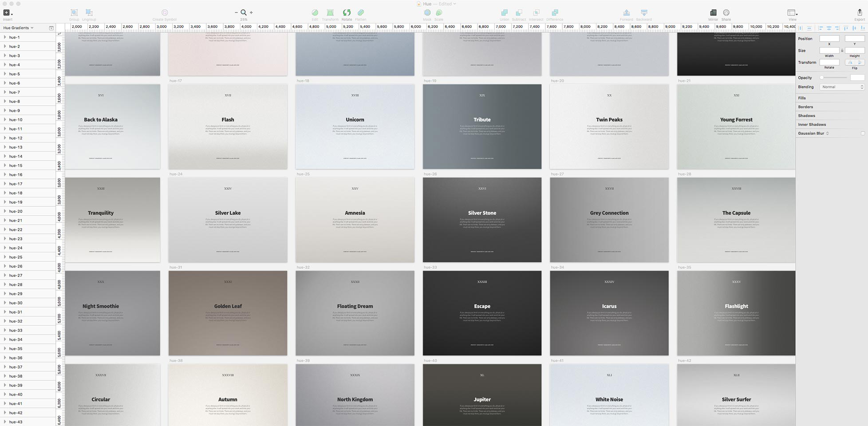Select the Tribute artboard thumbnail

coord(482,126)
